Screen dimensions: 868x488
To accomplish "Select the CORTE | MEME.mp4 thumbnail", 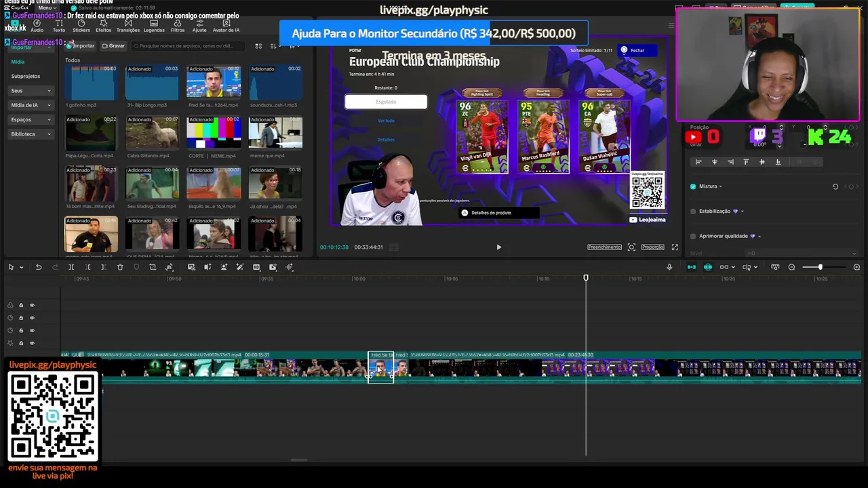I will click(214, 133).
